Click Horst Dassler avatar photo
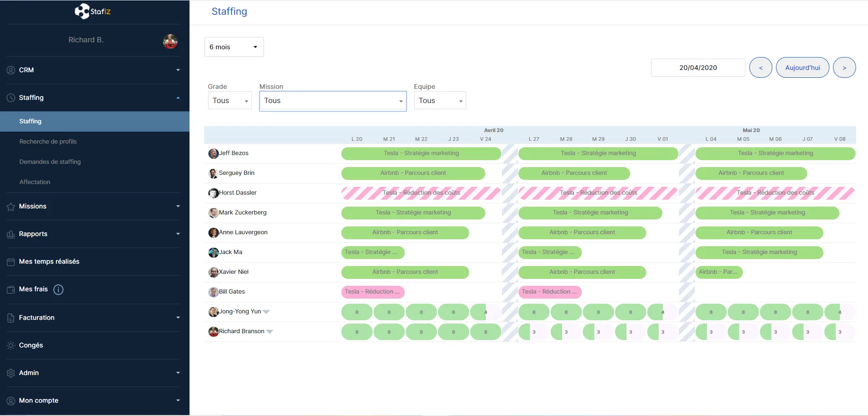This screenshot has height=416, width=868. point(213,193)
